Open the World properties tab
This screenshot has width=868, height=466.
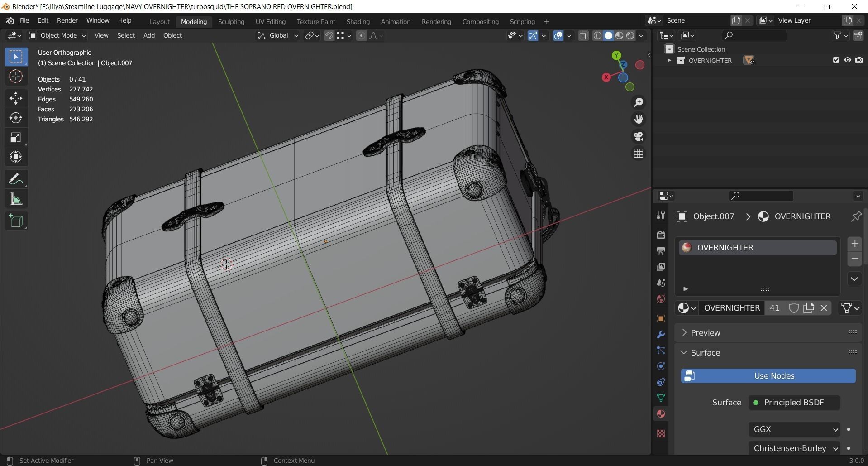[661, 298]
